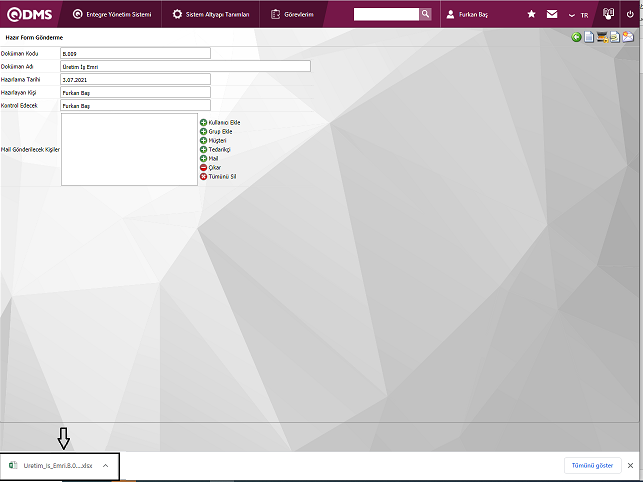Open downloaded Uretim_Is_Emri xlsx file
Viewport: 643px width, 482px height.
pos(58,466)
